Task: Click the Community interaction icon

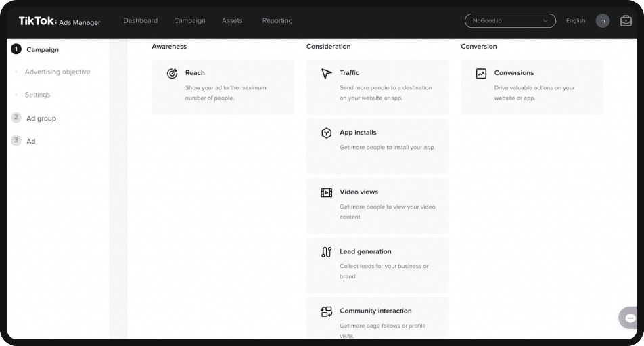Action: tap(327, 311)
